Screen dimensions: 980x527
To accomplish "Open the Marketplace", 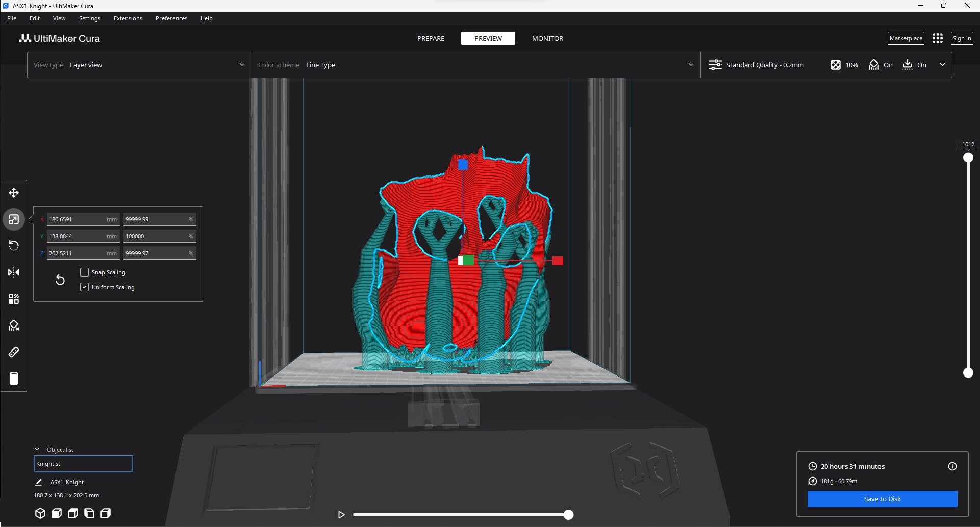I will [x=906, y=38].
